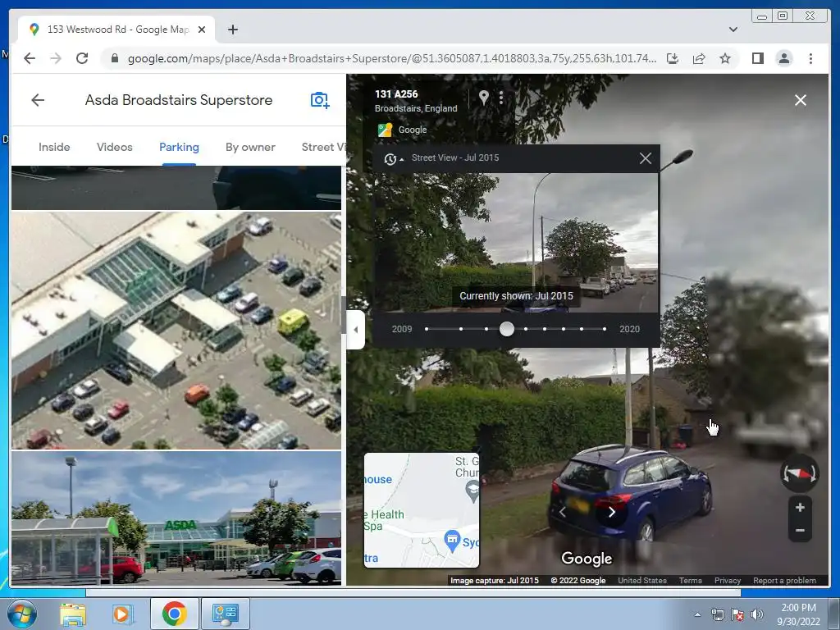Open the Inside photos tab
Image resolution: width=840 pixels, height=630 pixels.
point(54,147)
